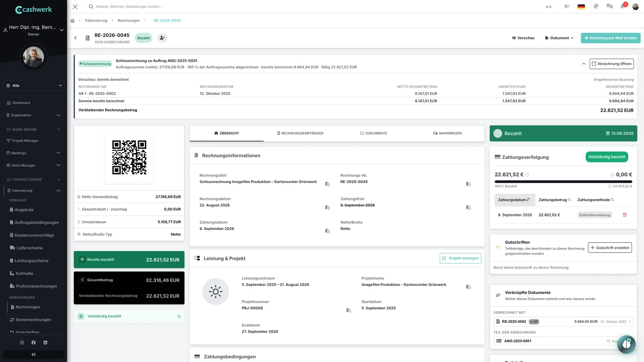Open the Dokument dropdown

pos(559,38)
